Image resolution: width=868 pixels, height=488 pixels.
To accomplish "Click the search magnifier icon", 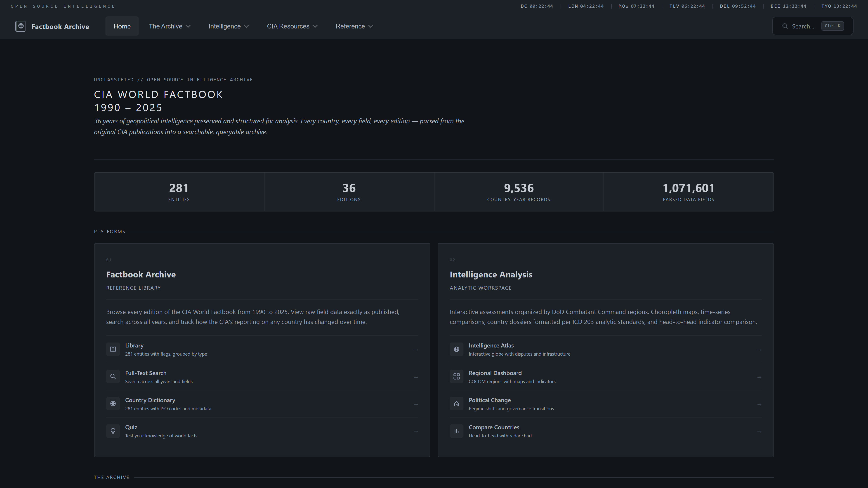I will pos(785,26).
